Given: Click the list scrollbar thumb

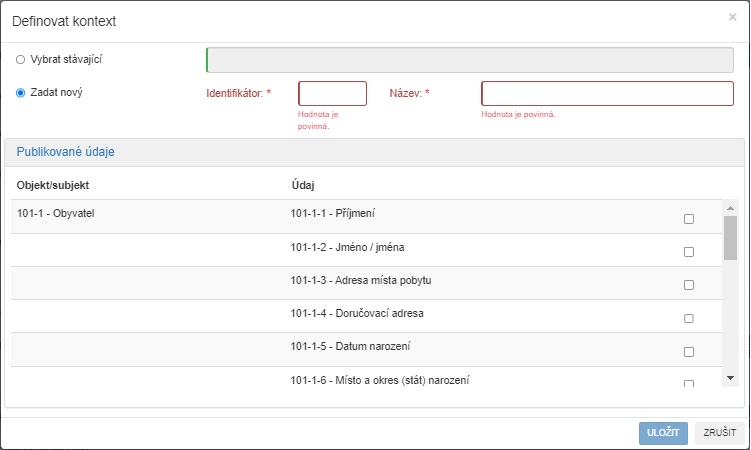Looking at the screenshot, I should pyautogui.click(x=730, y=237).
